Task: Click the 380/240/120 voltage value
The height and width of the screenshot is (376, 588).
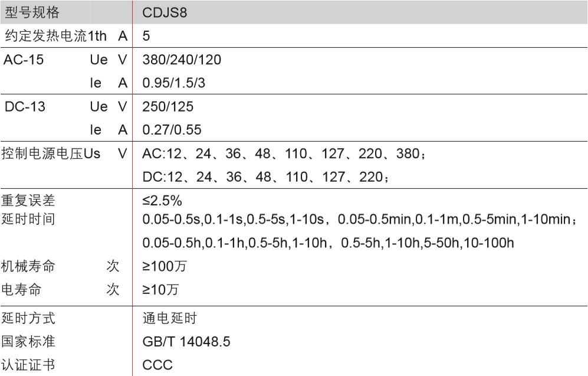Action: click(x=182, y=60)
